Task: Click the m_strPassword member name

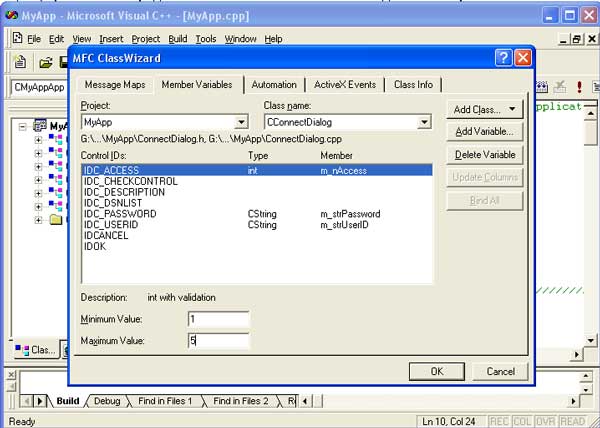Action: tap(350, 213)
